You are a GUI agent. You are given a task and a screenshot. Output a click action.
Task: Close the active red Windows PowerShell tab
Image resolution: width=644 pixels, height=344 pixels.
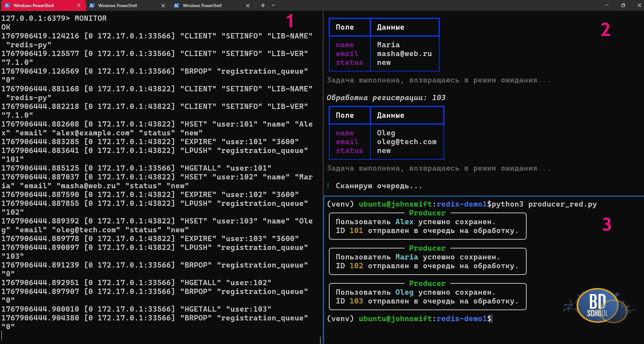pyautogui.click(x=79, y=5)
